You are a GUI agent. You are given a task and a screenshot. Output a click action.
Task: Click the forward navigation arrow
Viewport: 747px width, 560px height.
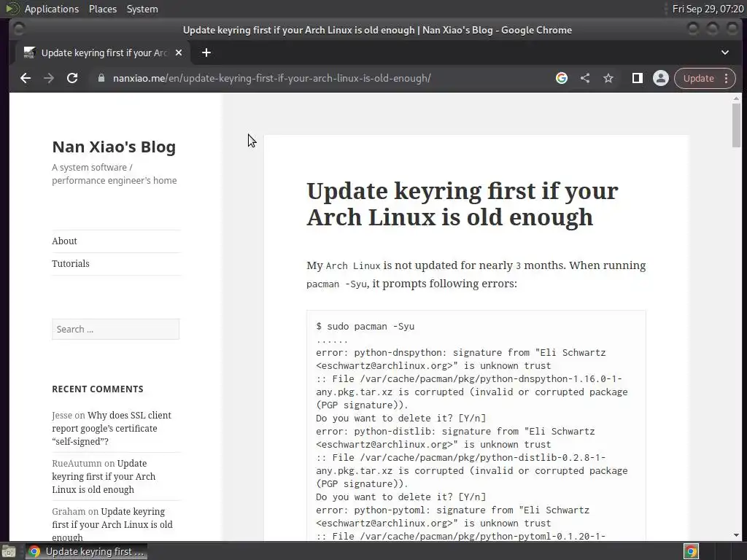tap(49, 79)
